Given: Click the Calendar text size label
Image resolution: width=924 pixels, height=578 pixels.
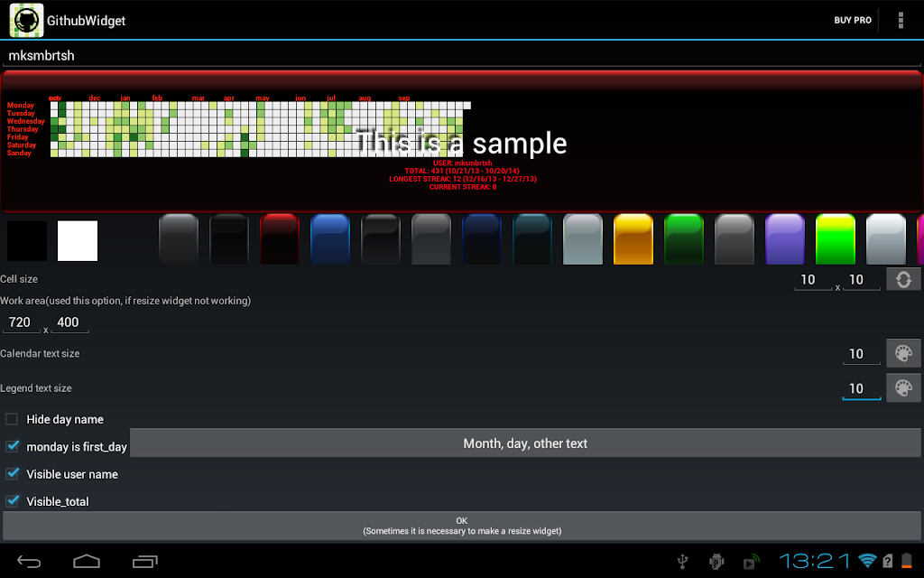Looking at the screenshot, I should click(x=40, y=353).
